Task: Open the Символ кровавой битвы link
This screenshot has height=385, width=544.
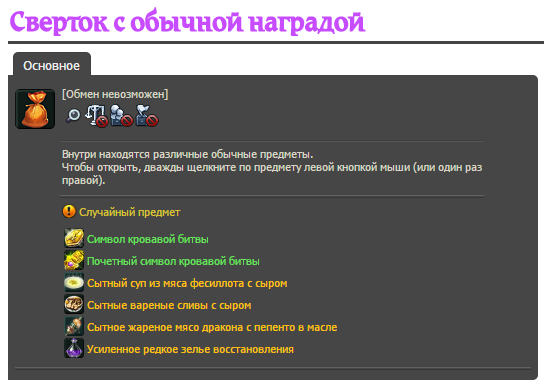Action: click(148, 239)
